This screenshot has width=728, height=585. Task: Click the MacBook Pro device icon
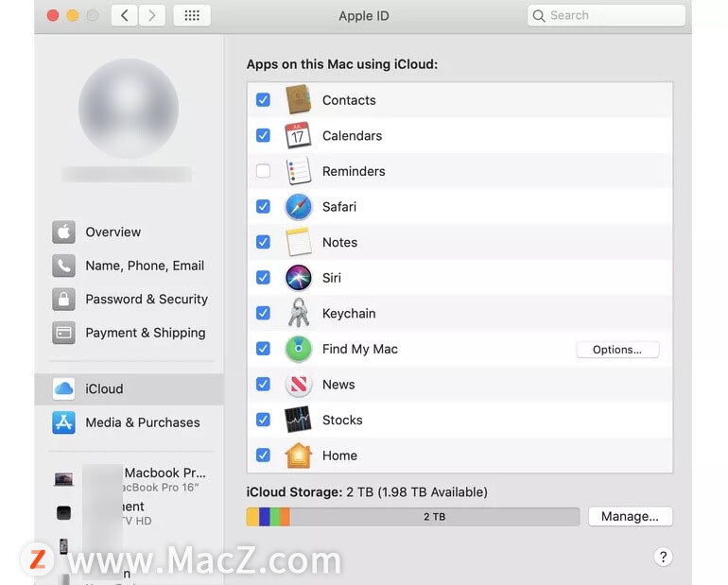click(63, 479)
